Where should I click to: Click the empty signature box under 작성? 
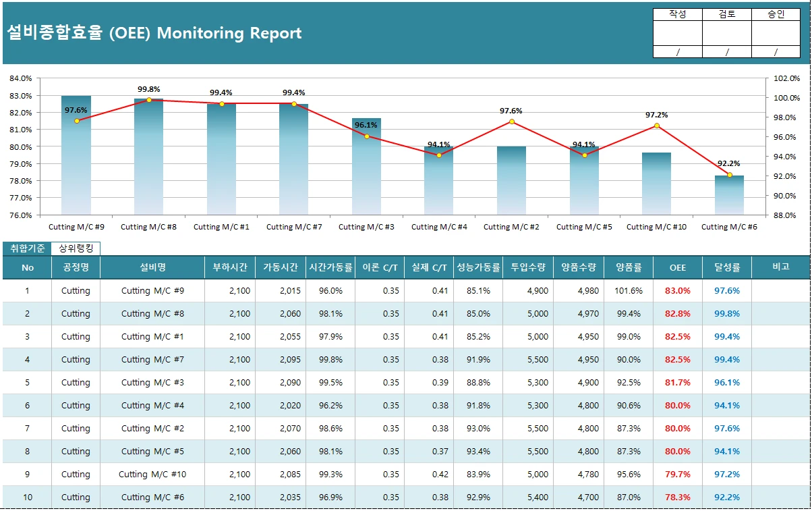pyautogui.click(x=677, y=33)
